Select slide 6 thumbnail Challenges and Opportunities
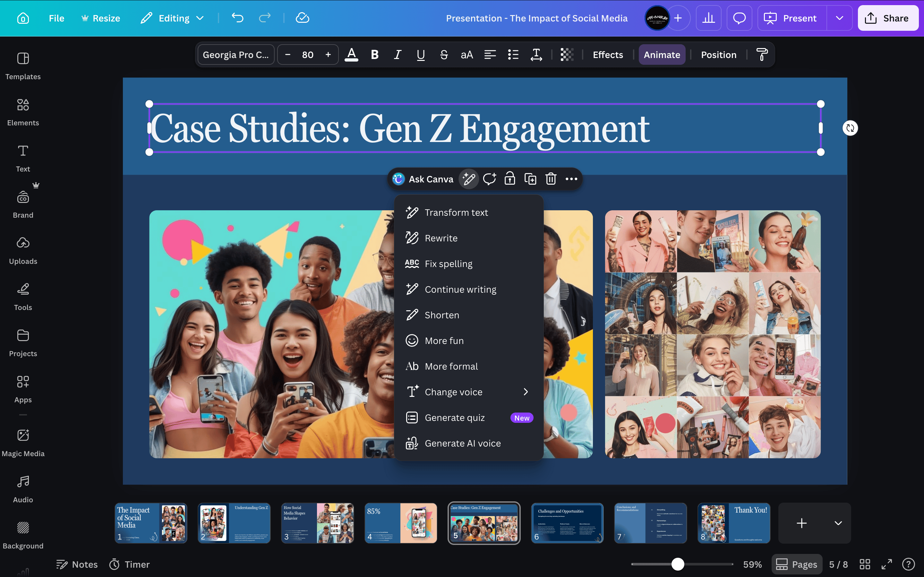 point(567,523)
